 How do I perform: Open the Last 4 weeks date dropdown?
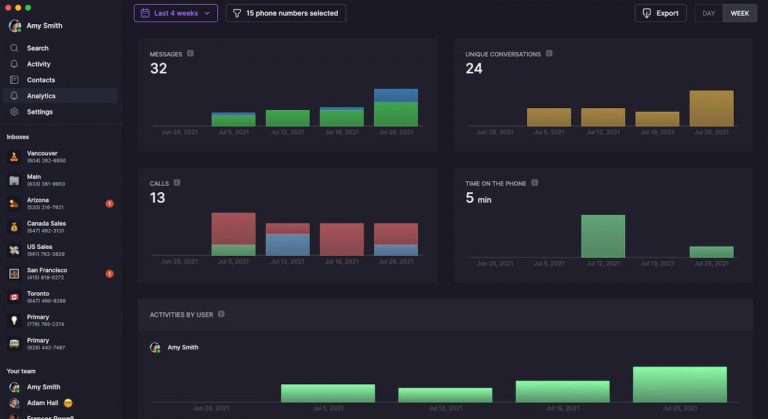click(176, 13)
